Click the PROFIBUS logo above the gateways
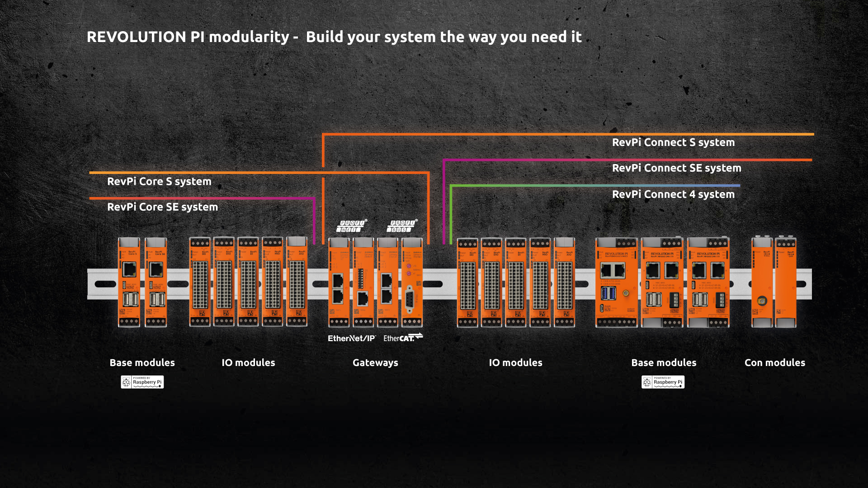 402,226
